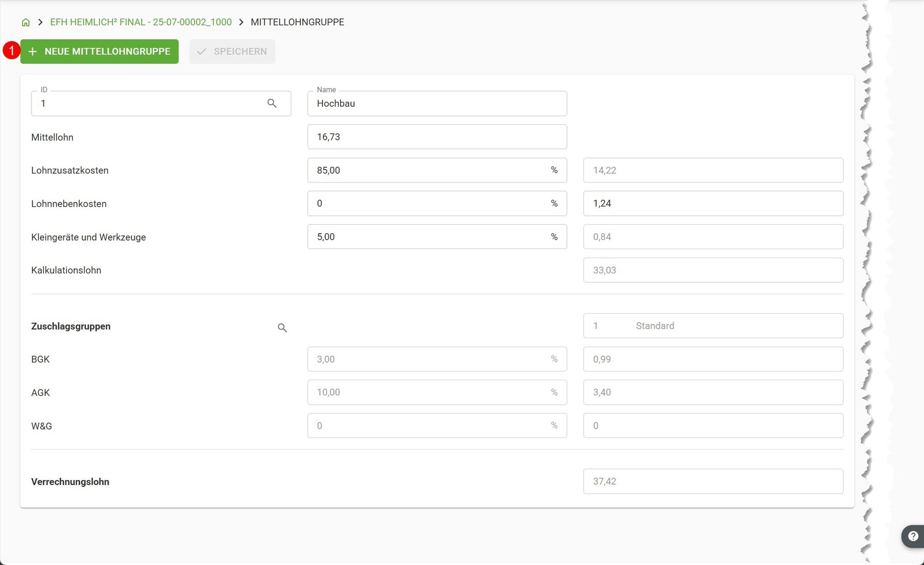
Task: Edit the Name field containing Hochbau
Action: (x=437, y=103)
